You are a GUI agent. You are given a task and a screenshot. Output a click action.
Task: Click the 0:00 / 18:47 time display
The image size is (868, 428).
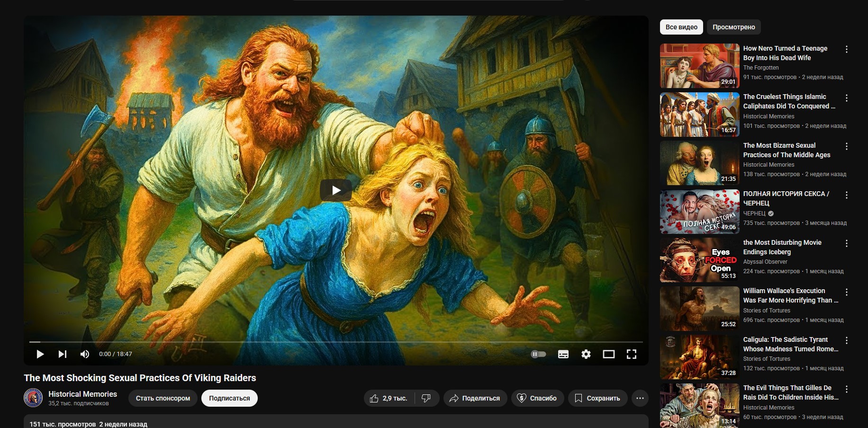pos(116,354)
